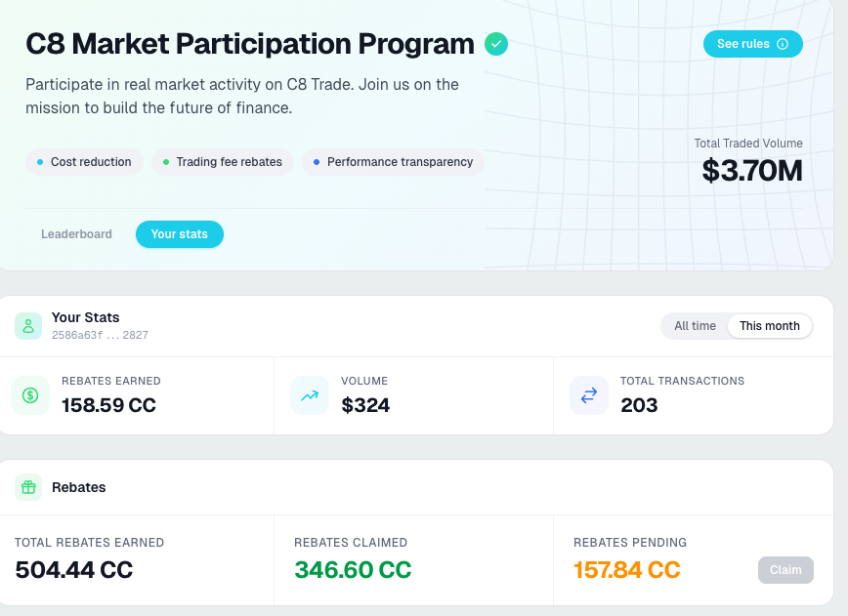Switch to the Leaderboard tab

[x=76, y=234]
